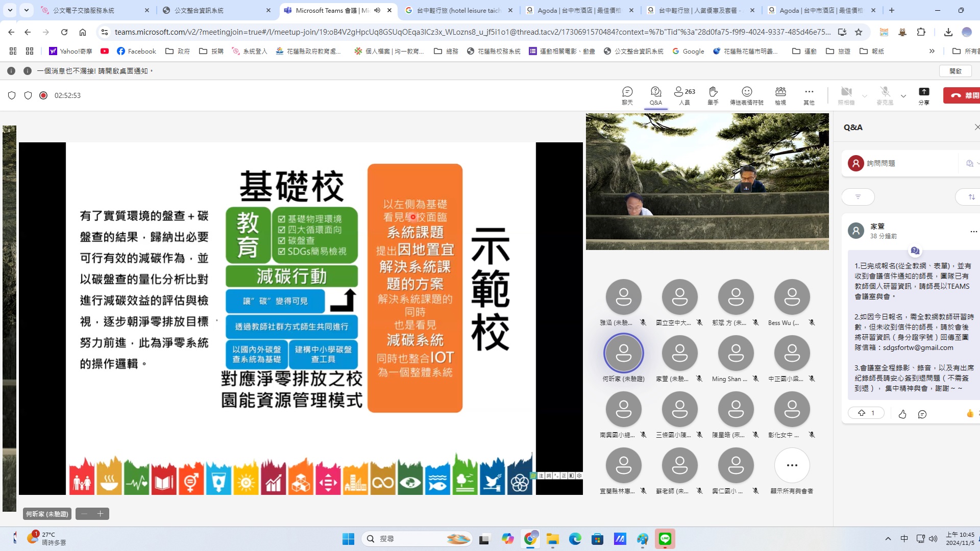The width and height of the screenshot is (980, 551).
Task: Click the 開啟 button to enable notifications
Action: pos(955,71)
